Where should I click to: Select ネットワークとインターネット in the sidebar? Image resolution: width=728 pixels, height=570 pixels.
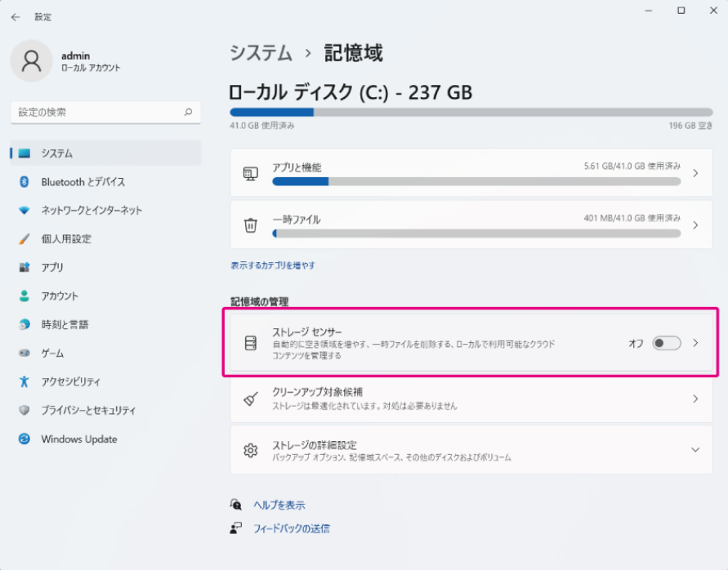pos(92,211)
